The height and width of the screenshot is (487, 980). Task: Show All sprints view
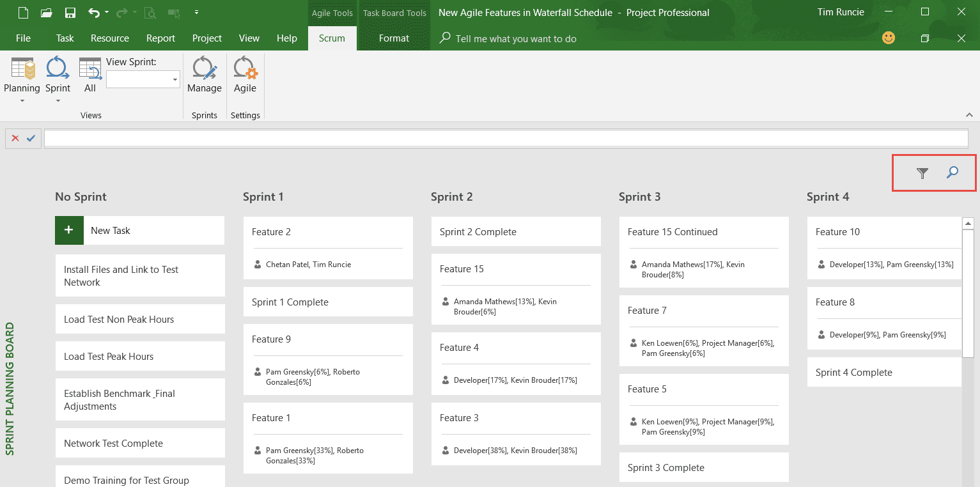pos(90,75)
